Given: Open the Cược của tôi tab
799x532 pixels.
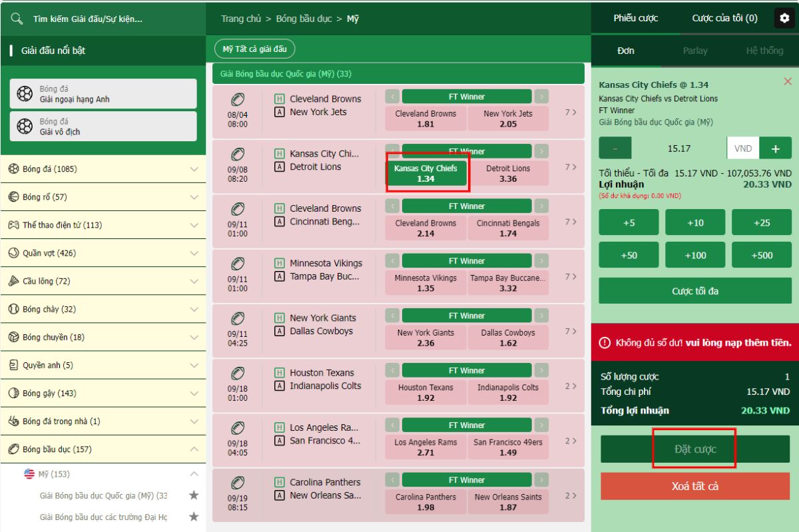Looking at the screenshot, I should (x=724, y=19).
